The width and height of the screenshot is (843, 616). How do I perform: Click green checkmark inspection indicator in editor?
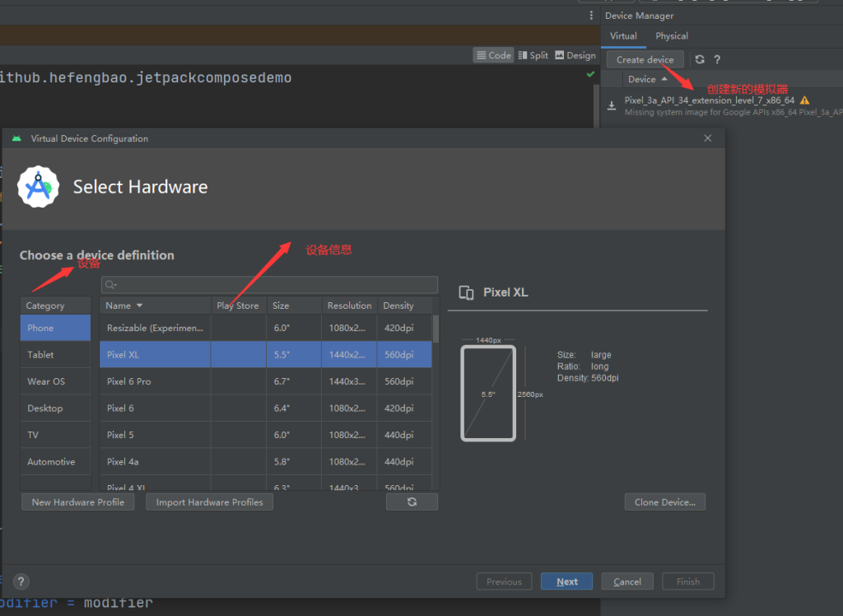pos(590,74)
